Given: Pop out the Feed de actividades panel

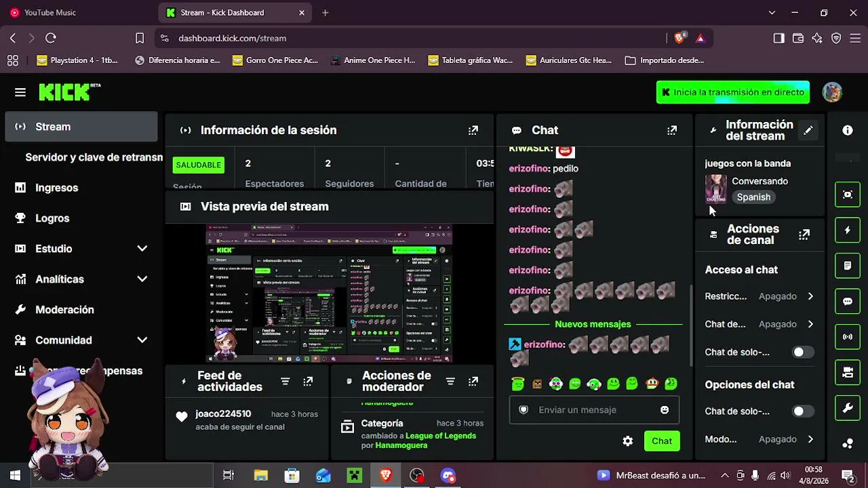Looking at the screenshot, I should [x=308, y=382].
